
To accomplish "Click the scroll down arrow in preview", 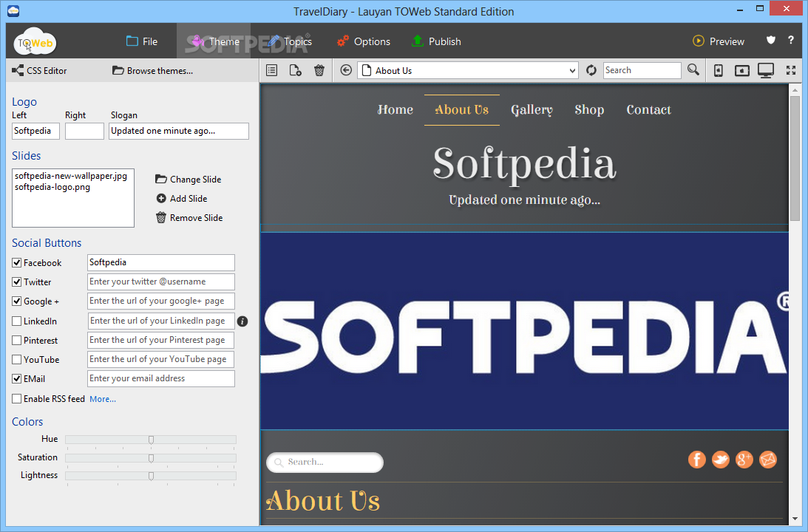I will tap(794, 519).
